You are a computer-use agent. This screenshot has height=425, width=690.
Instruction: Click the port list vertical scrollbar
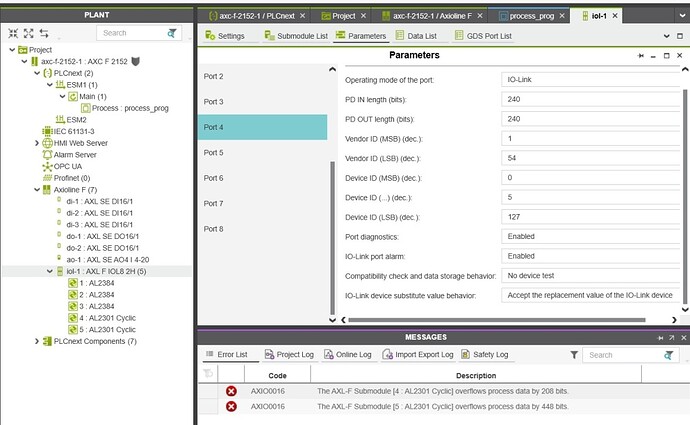(332, 238)
